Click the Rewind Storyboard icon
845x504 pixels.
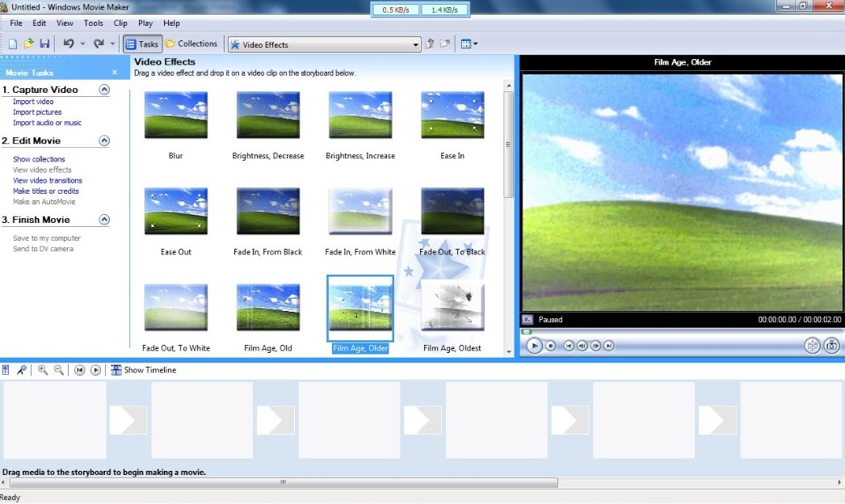[80, 370]
